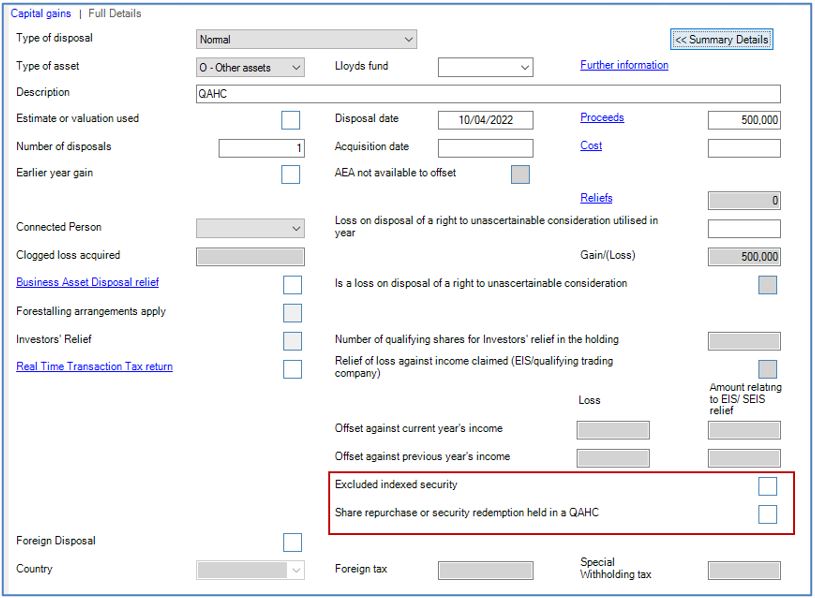
Task: Click the Proceeds amount field showing 500,000
Action: (x=744, y=120)
